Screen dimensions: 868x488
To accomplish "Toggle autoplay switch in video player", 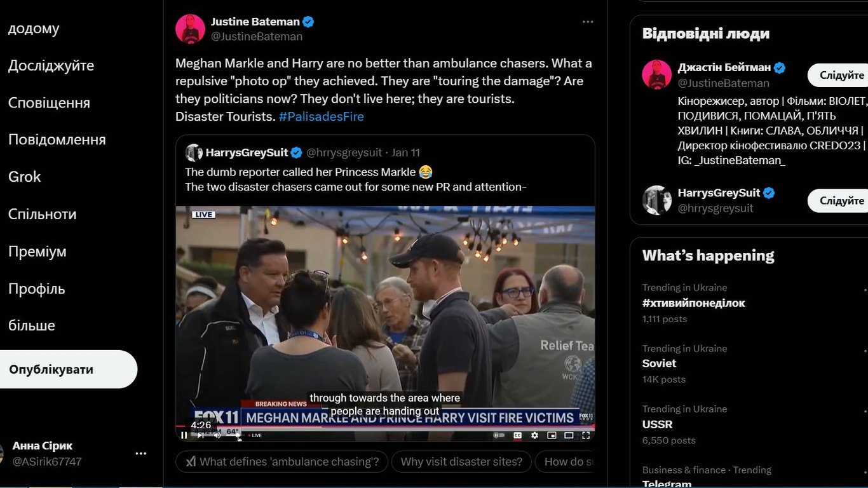I will click(499, 435).
